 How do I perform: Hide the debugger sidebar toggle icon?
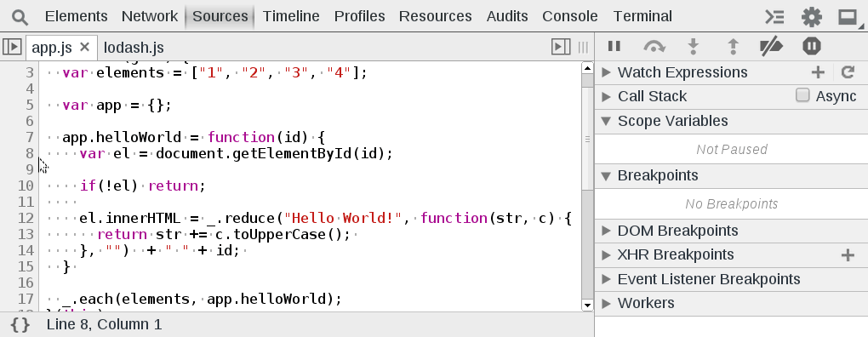tap(561, 47)
